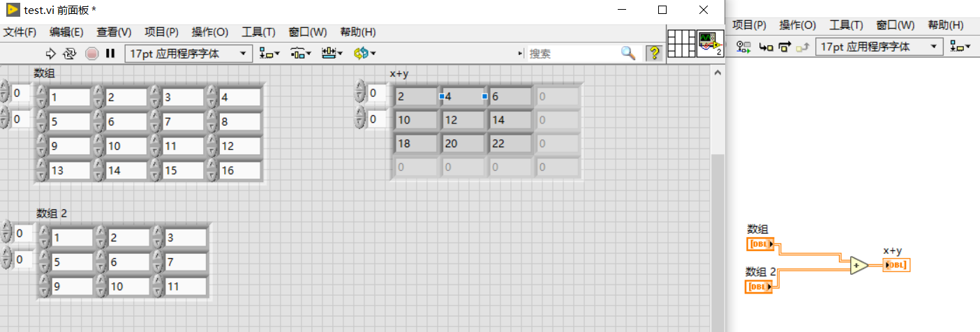The height and width of the screenshot is (332, 980).
Task: Click Step Into in block diagram toolbar
Action: (766, 47)
